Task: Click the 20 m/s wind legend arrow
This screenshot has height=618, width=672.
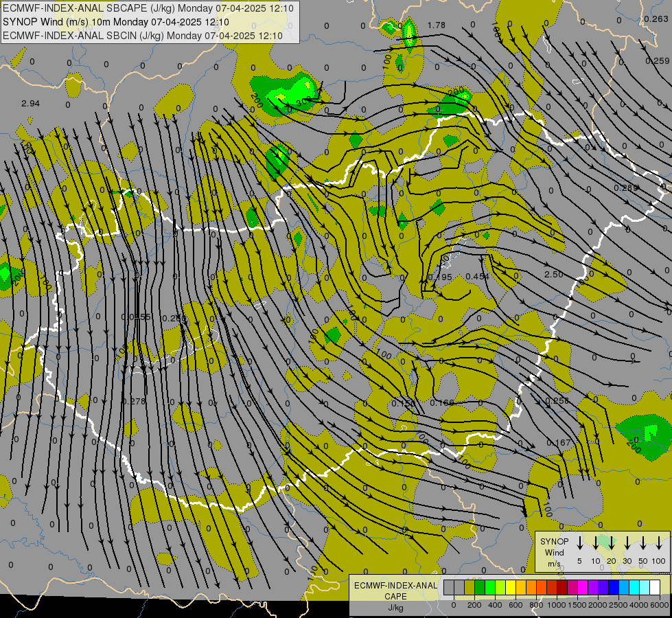Action: click(611, 542)
